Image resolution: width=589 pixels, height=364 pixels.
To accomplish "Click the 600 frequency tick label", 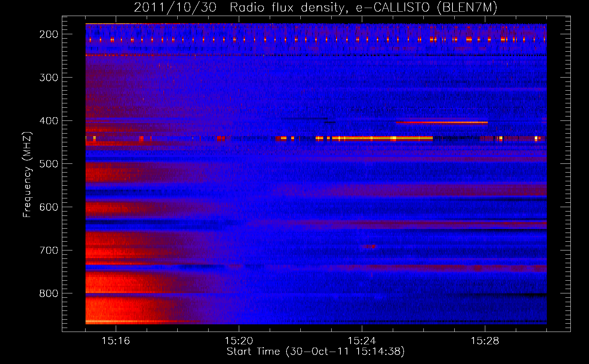I will [x=48, y=207].
